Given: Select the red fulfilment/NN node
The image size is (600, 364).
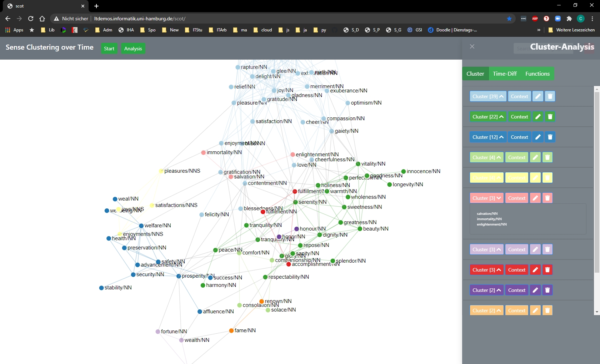Looking at the screenshot, I should (263, 212).
